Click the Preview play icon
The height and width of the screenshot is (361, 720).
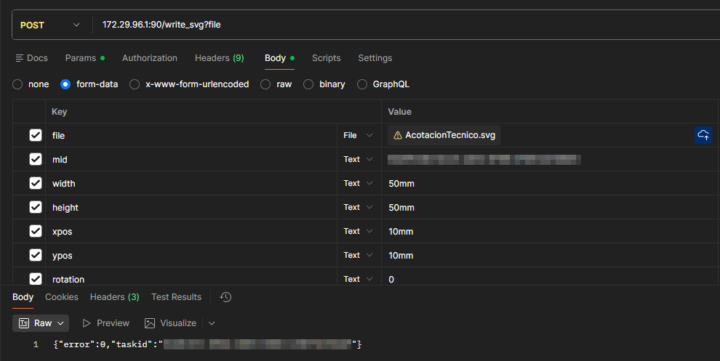click(86, 323)
